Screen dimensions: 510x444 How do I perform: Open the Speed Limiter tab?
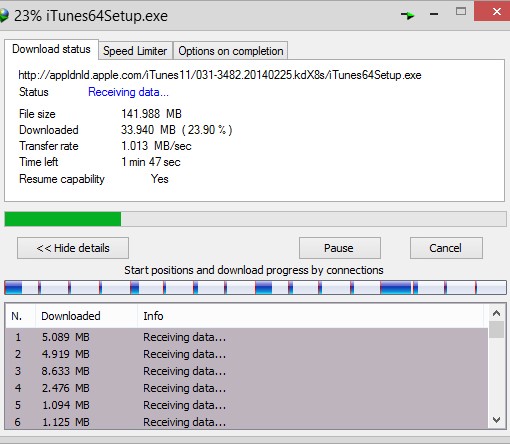(135, 51)
